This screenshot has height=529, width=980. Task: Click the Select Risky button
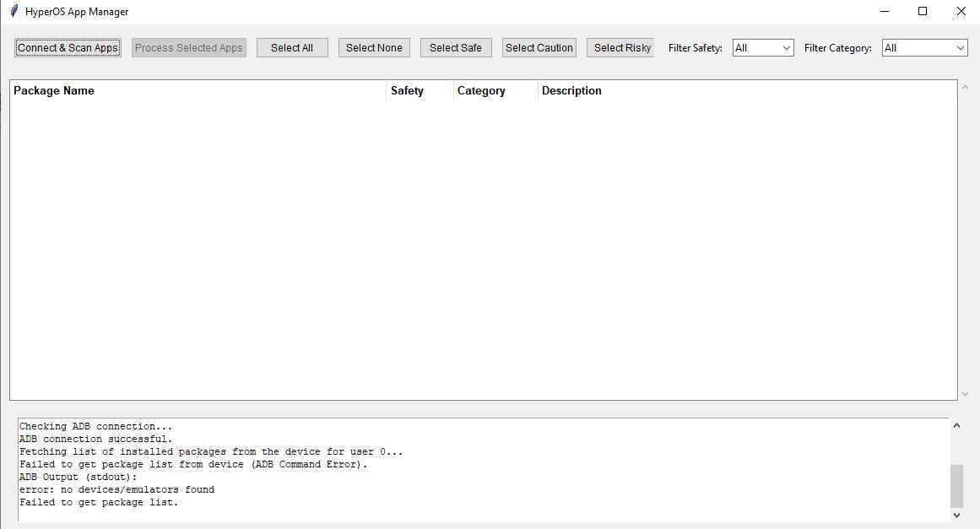(x=620, y=47)
